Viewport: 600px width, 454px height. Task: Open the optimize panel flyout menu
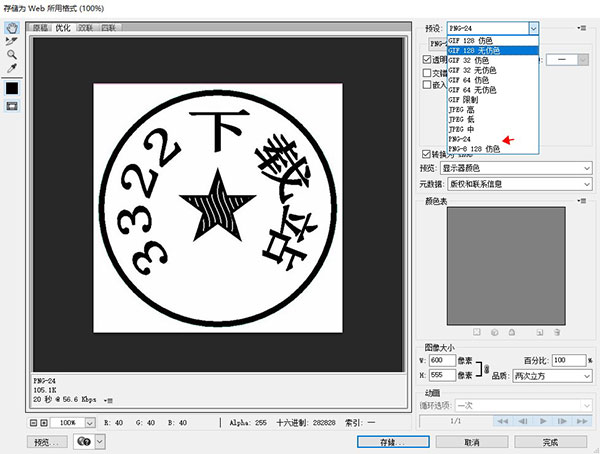click(x=582, y=28)
